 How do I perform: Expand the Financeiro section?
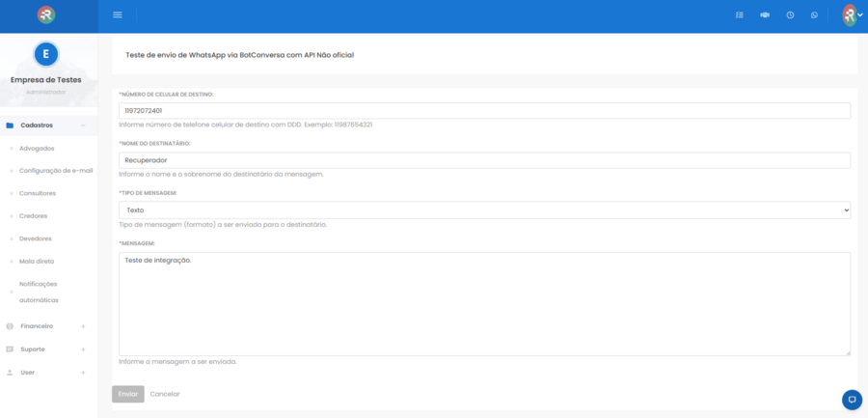pos(83,326)
